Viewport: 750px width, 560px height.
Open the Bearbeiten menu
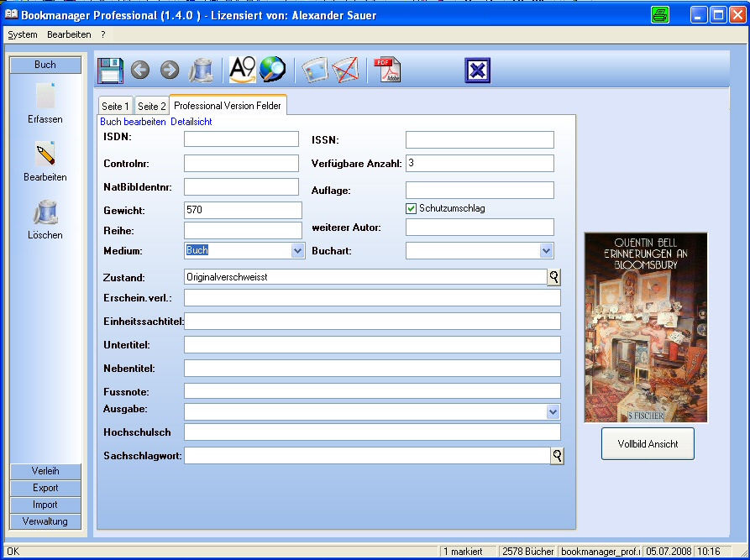pyautogui.click(x=69, y=34)
